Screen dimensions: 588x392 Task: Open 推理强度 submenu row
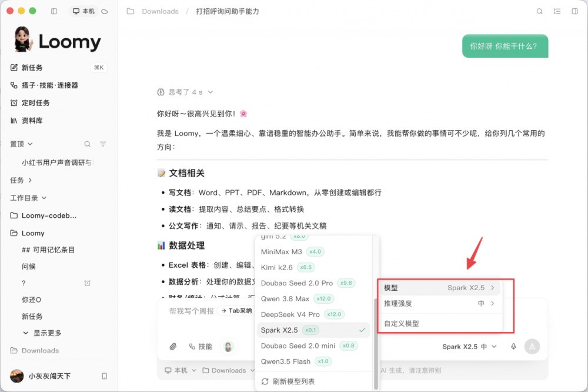tap(439, 303)
